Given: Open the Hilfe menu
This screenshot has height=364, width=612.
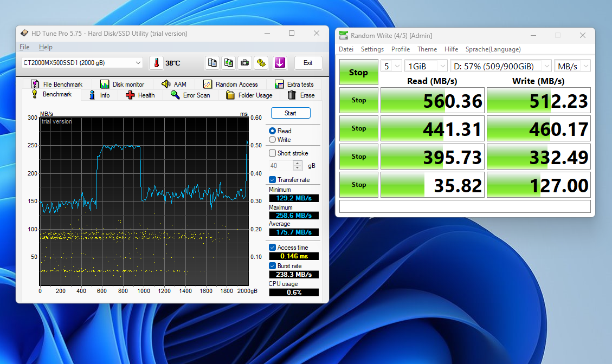Looking at the screenshot, I should 451,49.
